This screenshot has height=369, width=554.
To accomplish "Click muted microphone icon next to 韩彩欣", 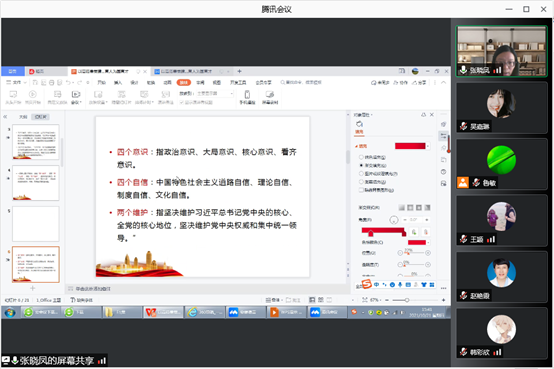I will [x=464, y=352].
